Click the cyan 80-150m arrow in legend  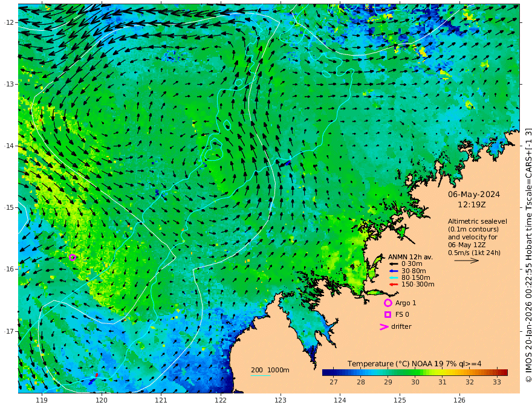pyautogui.click(x=394, y=277)
